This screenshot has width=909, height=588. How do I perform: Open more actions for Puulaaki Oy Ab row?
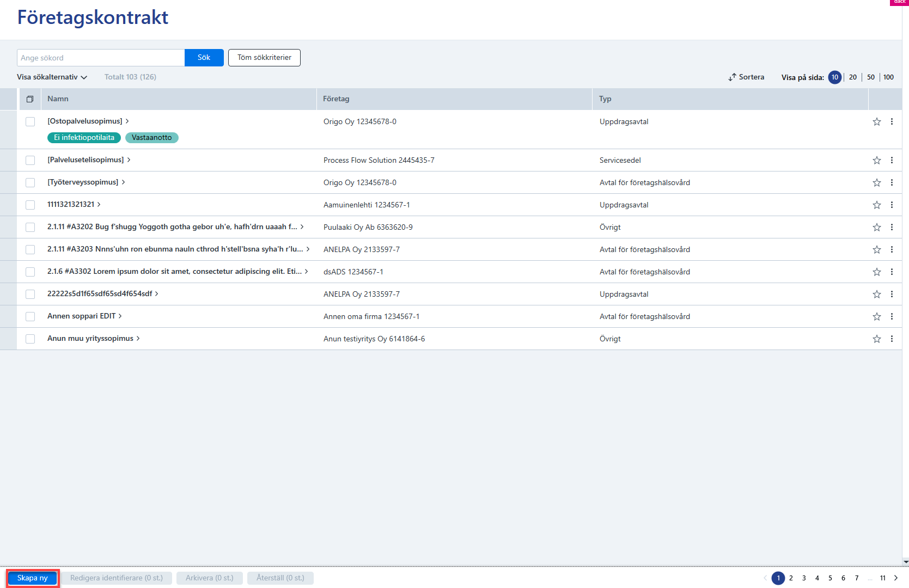pyautogui.click(x=892, y=228)
